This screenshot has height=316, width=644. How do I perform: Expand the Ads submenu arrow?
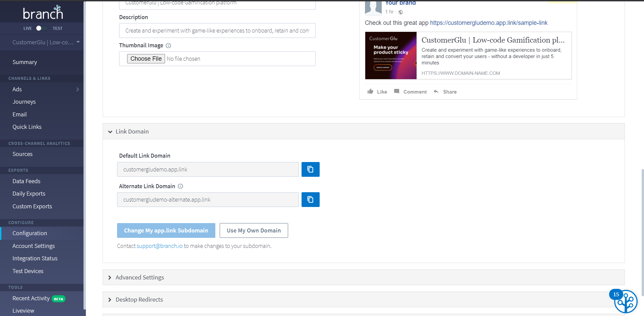77,90
